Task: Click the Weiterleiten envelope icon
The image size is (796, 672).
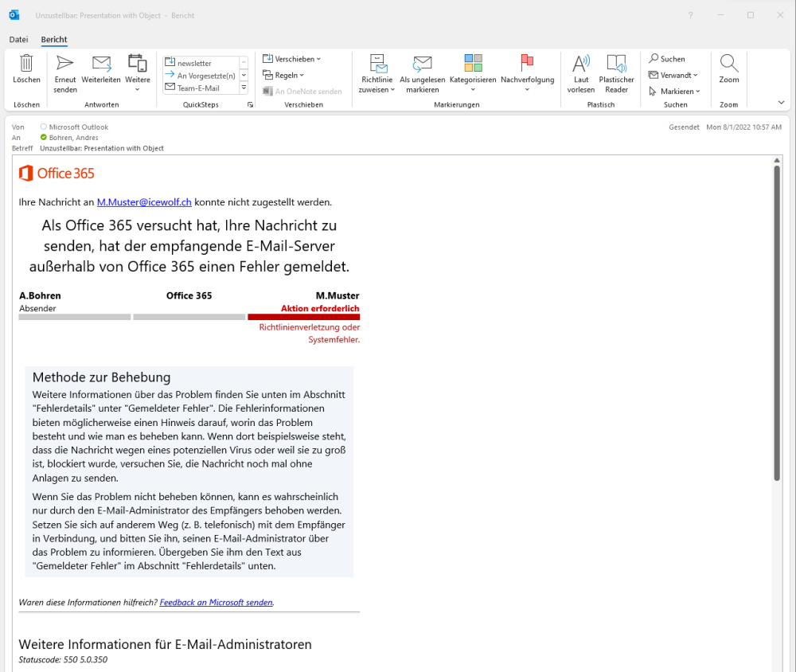Action: coord(101,63)
